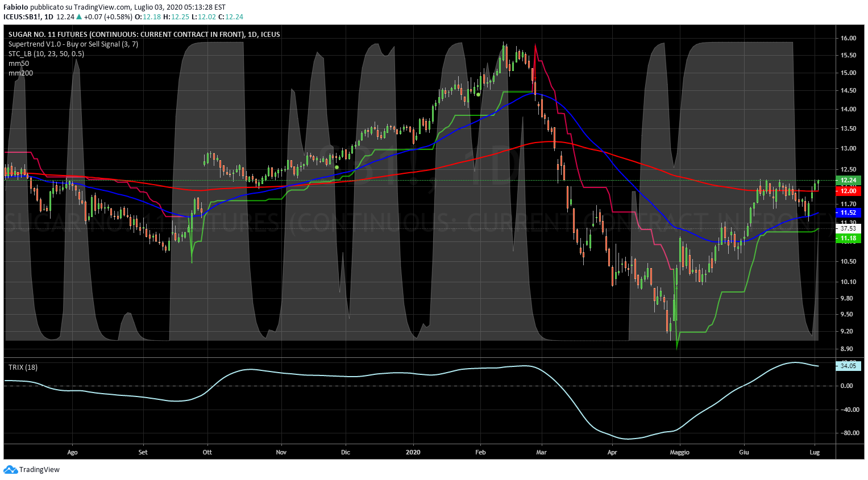This screenshot has width=868, height=480.
Task: Click the 8.90 price axis label
Action: [x=846, y=349]
